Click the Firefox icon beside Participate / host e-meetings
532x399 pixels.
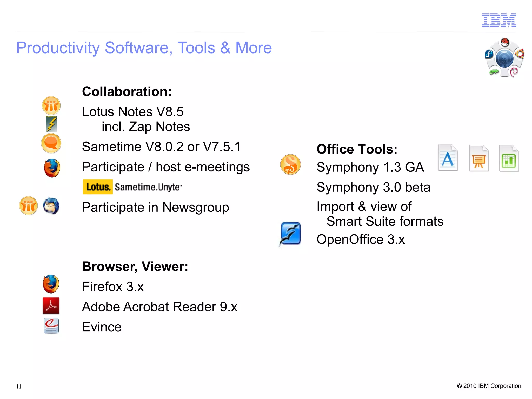(52, 168)
